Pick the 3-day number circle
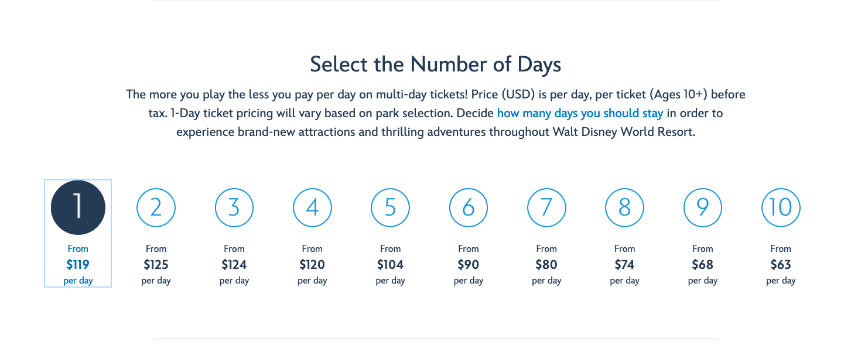This screenshot has width=868, height=362. [234, 207]
